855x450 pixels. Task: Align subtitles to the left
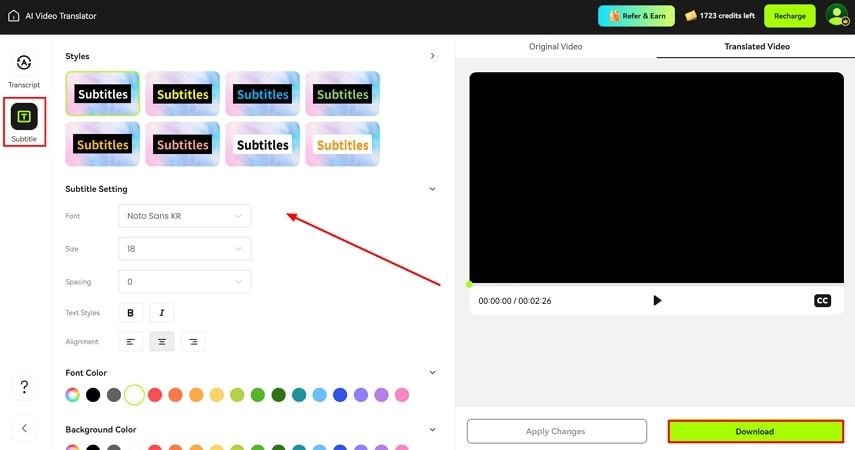coord(130,341)
